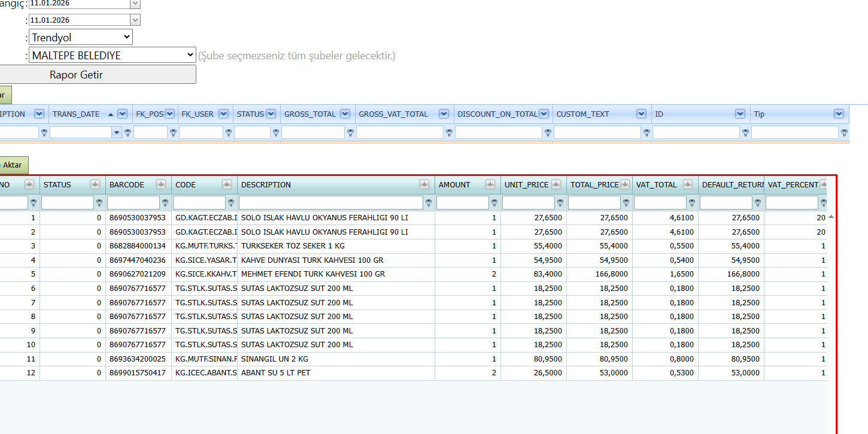Open filter funnel for AMOUNT column
Image resolution: width=868 pixels, height=434 pixels.
(494, 203)
